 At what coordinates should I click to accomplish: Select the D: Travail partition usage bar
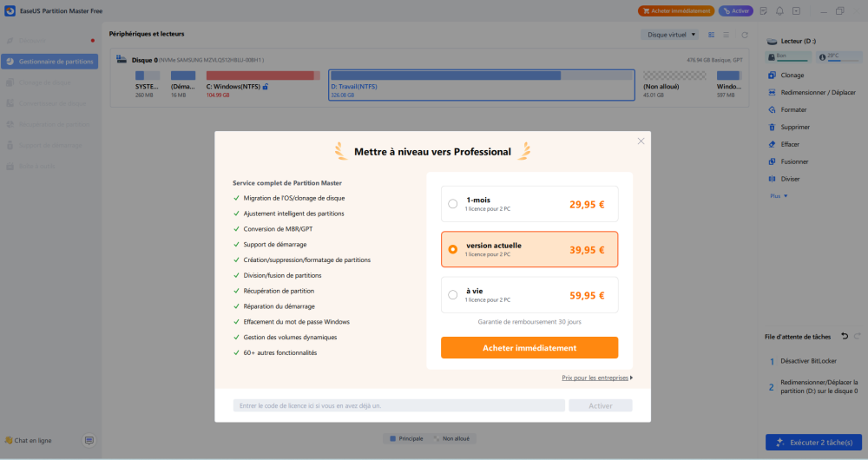pos(482,76)
